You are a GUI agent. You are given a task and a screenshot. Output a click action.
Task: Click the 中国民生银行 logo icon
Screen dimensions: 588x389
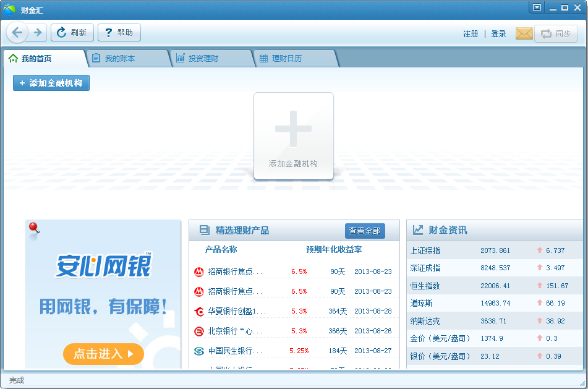click(200, 351)
